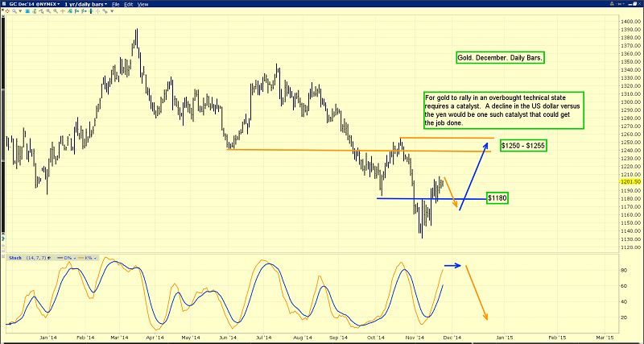Click the orange resistance line on chart
Screen dimensions: 644x344
pos(322,150)
